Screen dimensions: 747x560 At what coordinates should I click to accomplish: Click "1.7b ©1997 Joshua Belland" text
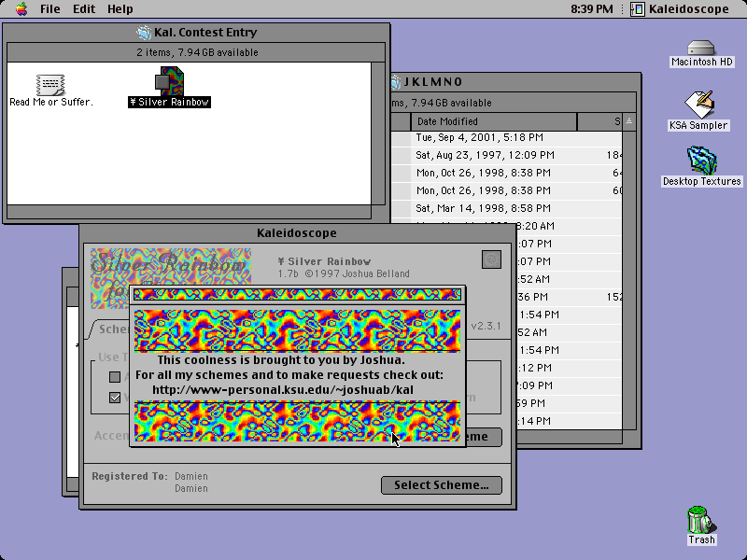[x=344, y=273]
